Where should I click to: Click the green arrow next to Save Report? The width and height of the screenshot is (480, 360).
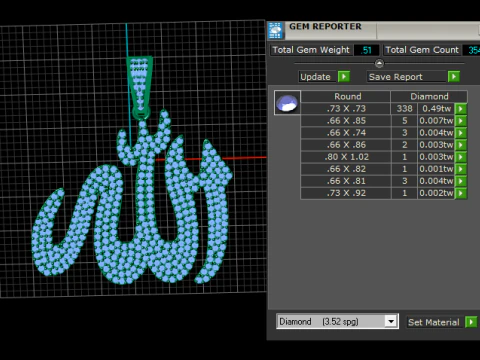454,77
